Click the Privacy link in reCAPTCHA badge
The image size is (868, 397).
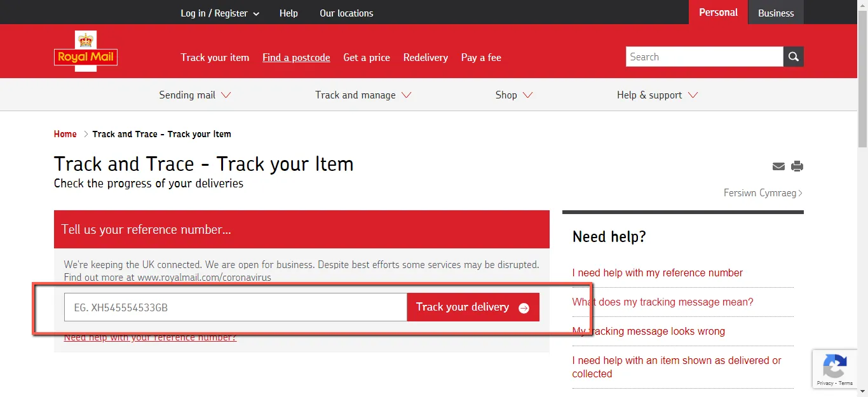pyautogui.click(x=825, y=383)
